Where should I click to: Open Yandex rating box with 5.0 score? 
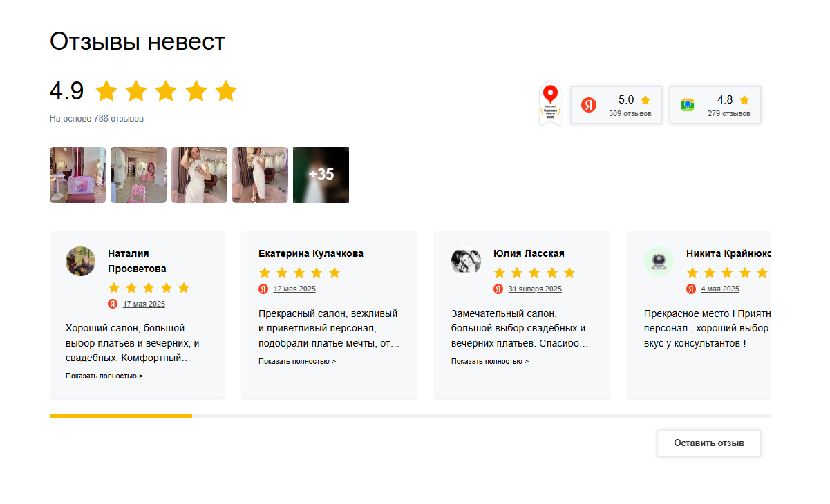[x=616, y=105]
